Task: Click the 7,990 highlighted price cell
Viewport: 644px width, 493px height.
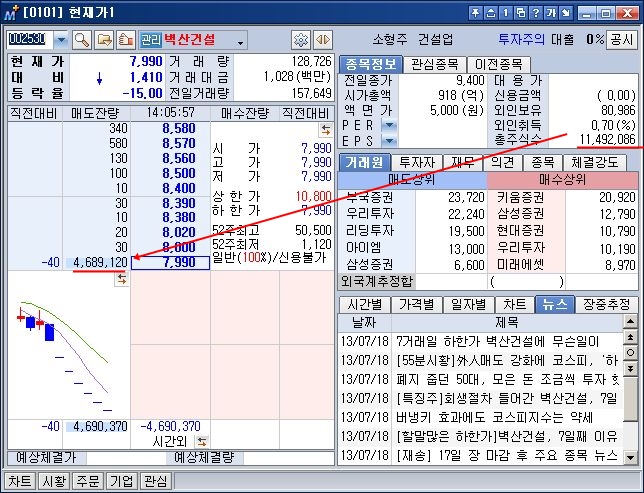Action: click(170, 262)
